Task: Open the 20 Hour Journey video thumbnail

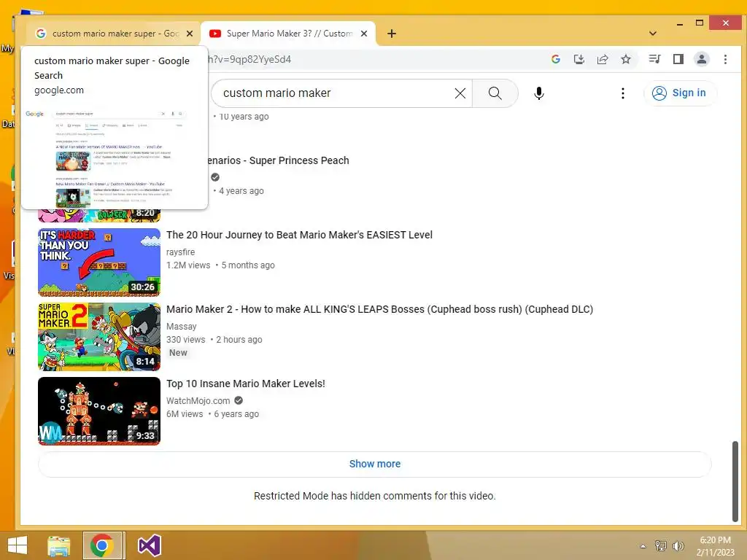Action: (99, 262)
